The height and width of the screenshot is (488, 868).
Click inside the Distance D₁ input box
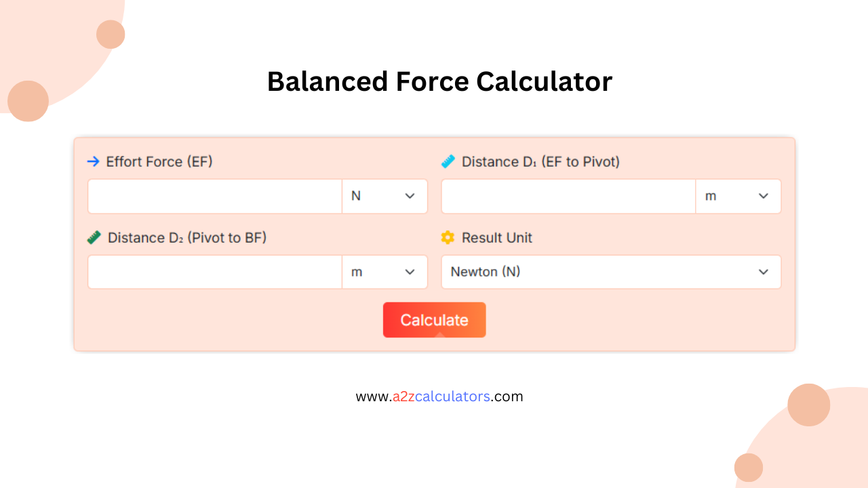tap(568, 196)
